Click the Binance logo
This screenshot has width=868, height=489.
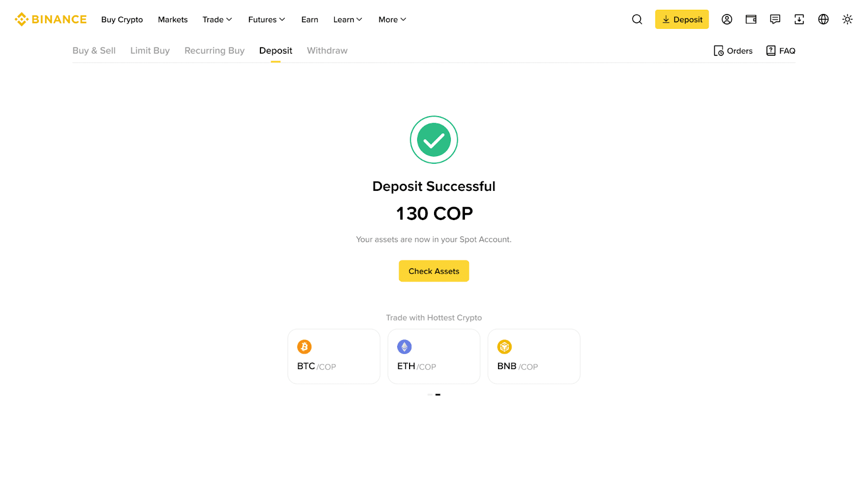pos(50,20)
